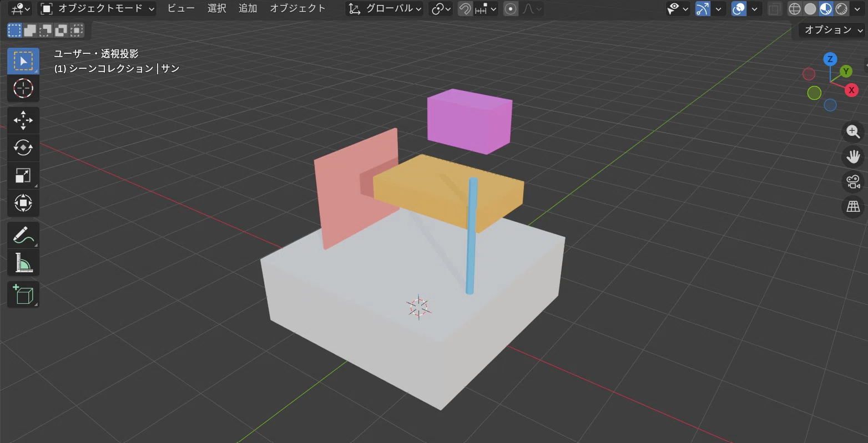Activate the 3D Cursor tool
The height and width of the screenshot is (443, 868).
tap(23, 88)
